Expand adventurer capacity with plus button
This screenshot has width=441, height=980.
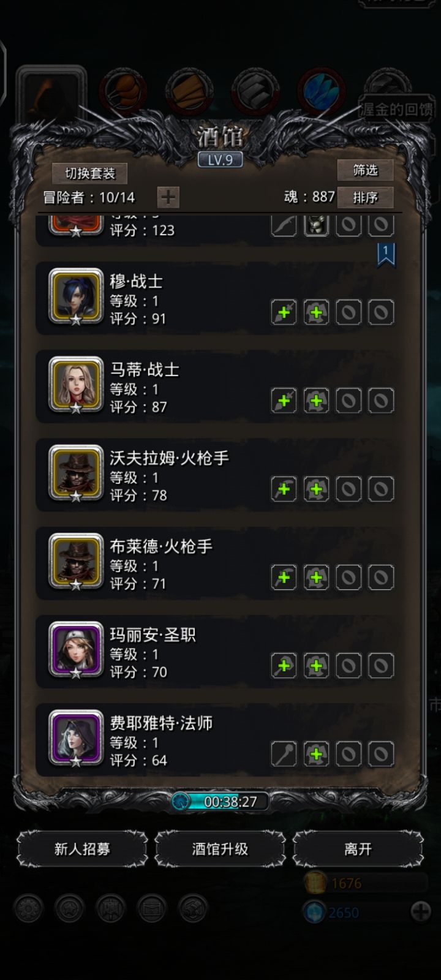168,197
